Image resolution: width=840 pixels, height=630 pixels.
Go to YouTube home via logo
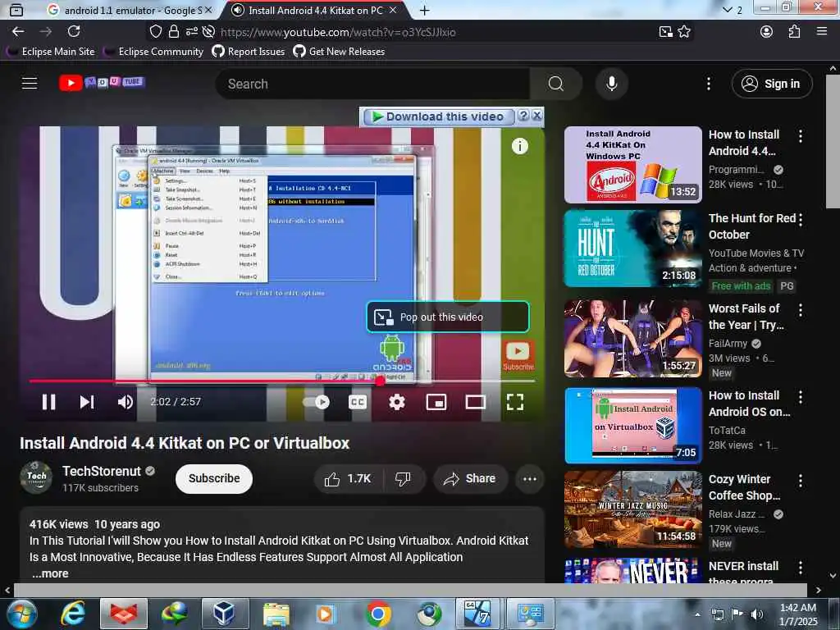click(x=102, y=83)
